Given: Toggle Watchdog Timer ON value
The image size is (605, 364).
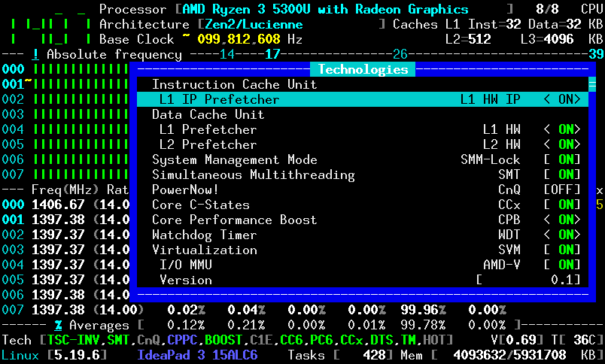Looking at the screenshot, I should click(x=562, y=235).
